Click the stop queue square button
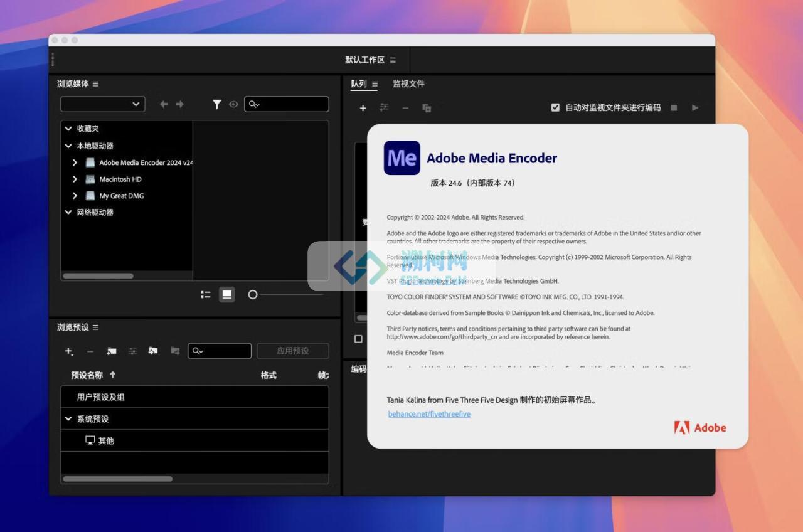The width and height of the screenshot is (803, 532). [674, 108]
